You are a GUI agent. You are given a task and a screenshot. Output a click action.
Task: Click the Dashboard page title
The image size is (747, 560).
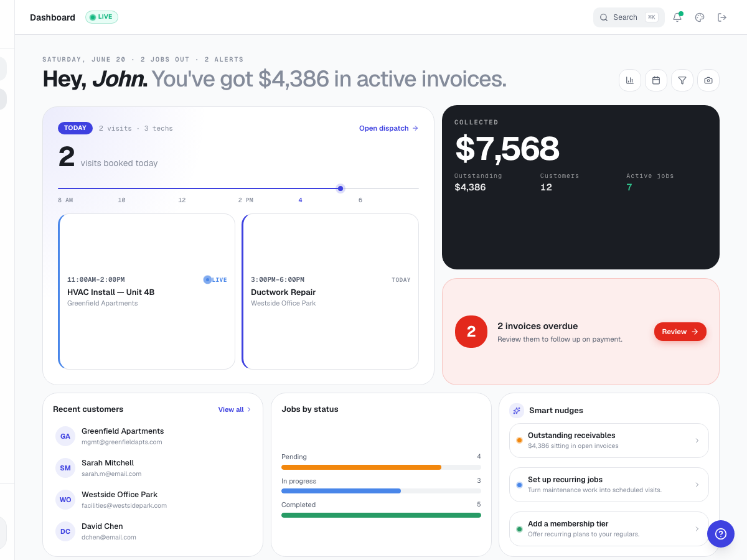52,17
